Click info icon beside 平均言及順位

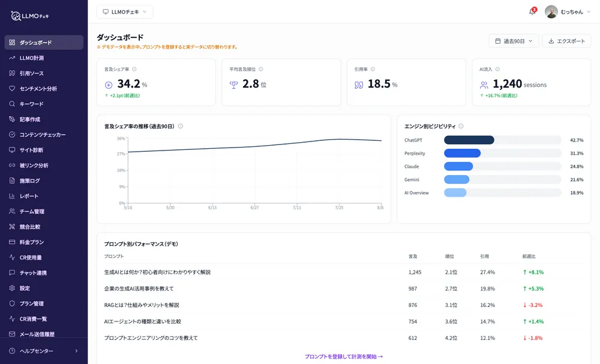261,69
